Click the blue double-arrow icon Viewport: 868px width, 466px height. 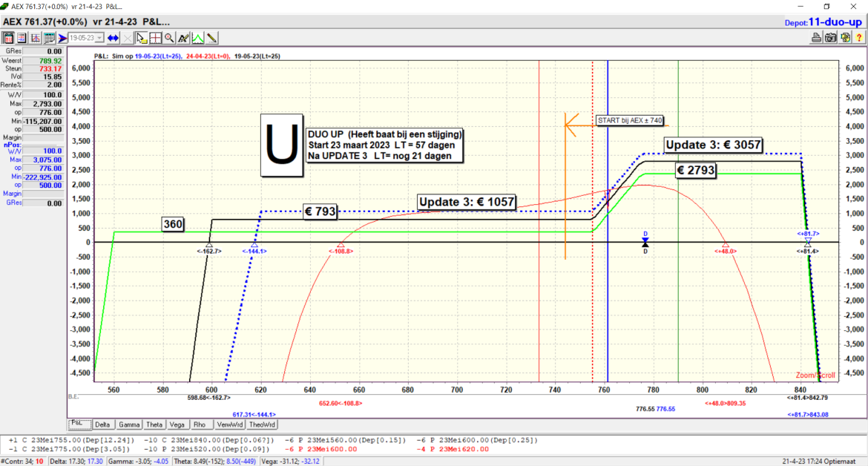(x=113, y=38)
